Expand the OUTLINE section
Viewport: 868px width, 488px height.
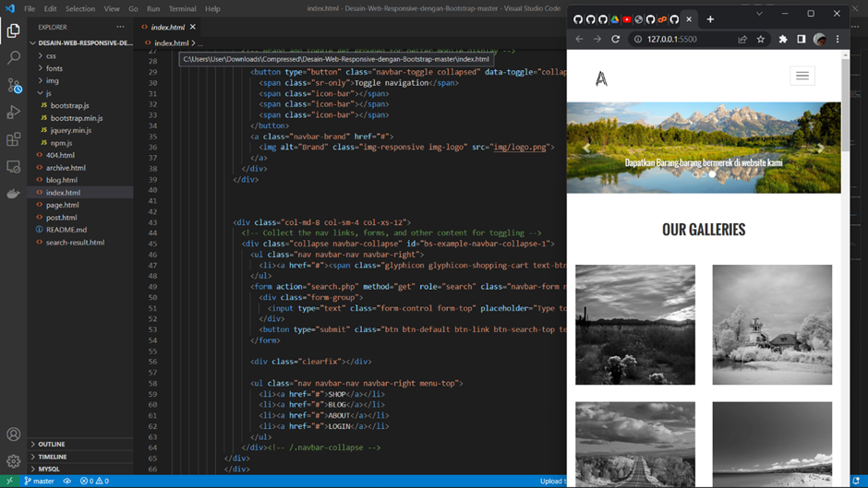pyautogui.click(x=52, y=445)
